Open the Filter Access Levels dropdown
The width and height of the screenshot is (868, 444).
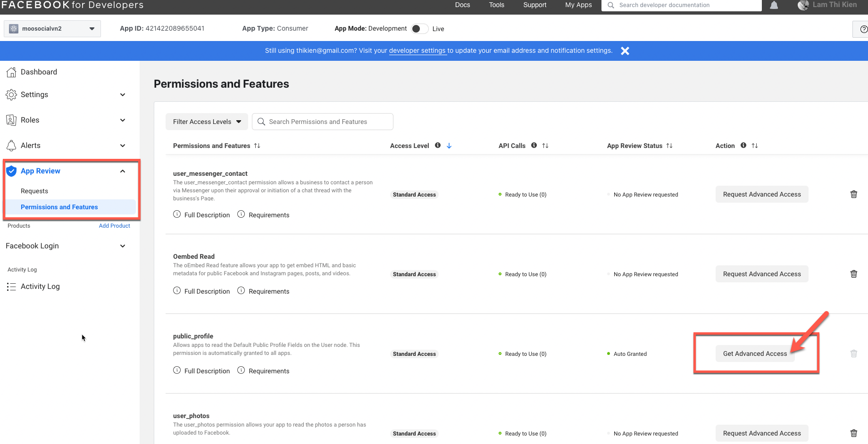(207, 122)
